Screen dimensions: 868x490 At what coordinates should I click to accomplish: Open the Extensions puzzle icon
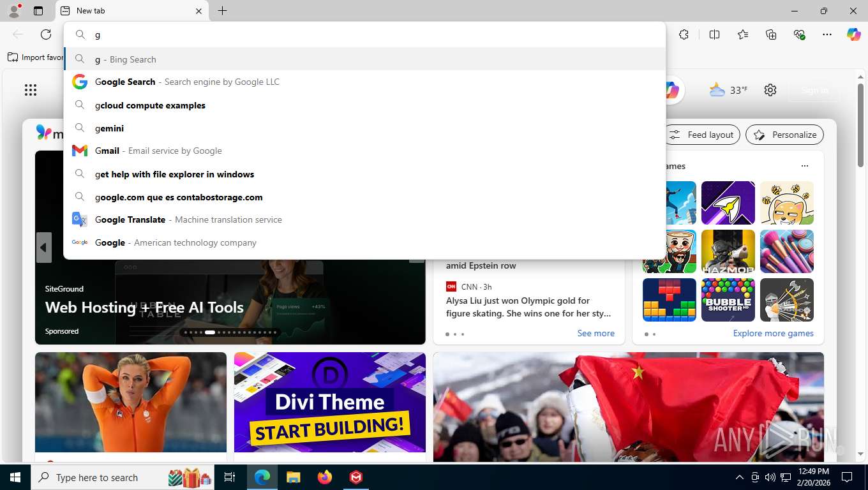tap(684, 34)
